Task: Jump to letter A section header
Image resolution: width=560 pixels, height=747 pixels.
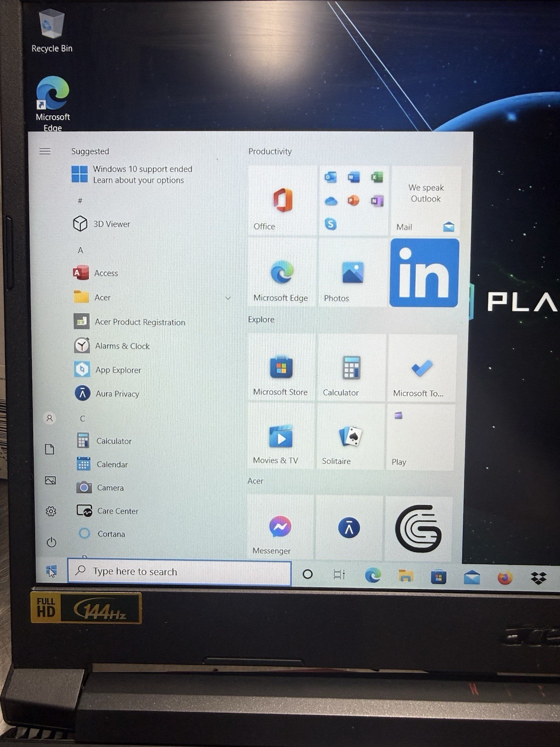Action: [x=80, y=250]
